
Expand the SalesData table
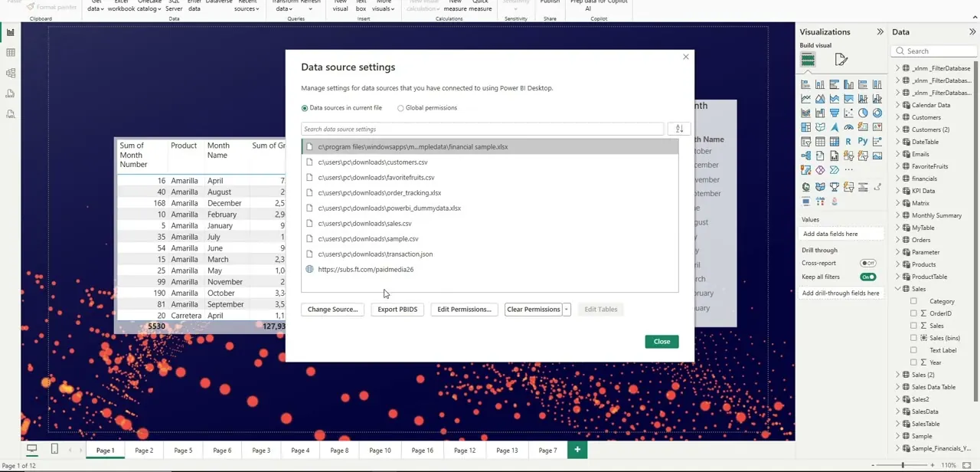[898, 411]
